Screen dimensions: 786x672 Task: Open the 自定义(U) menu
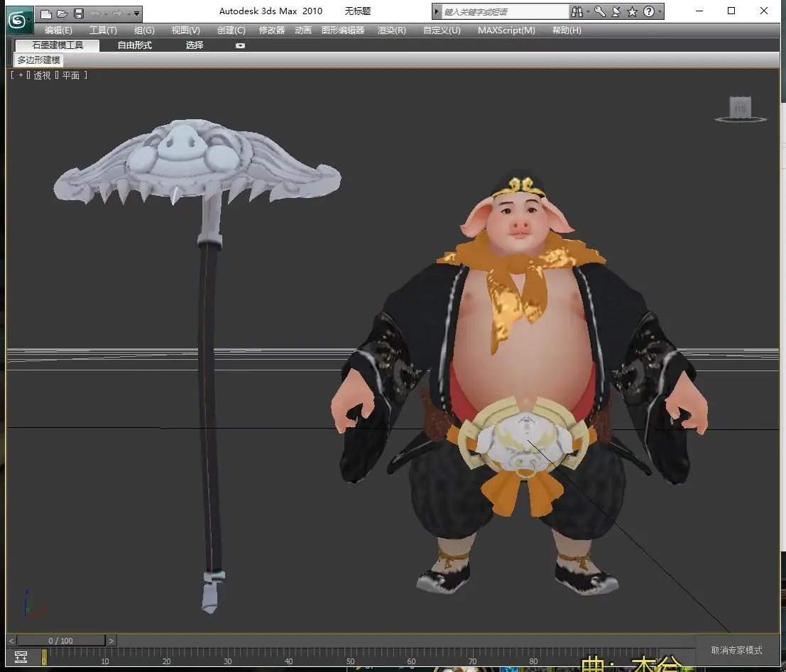point(442,31)
